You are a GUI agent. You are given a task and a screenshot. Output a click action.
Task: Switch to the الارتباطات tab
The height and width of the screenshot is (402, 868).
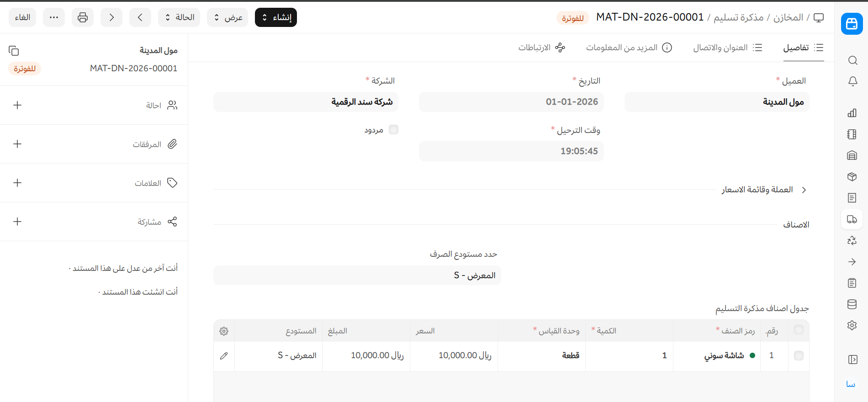542,48
